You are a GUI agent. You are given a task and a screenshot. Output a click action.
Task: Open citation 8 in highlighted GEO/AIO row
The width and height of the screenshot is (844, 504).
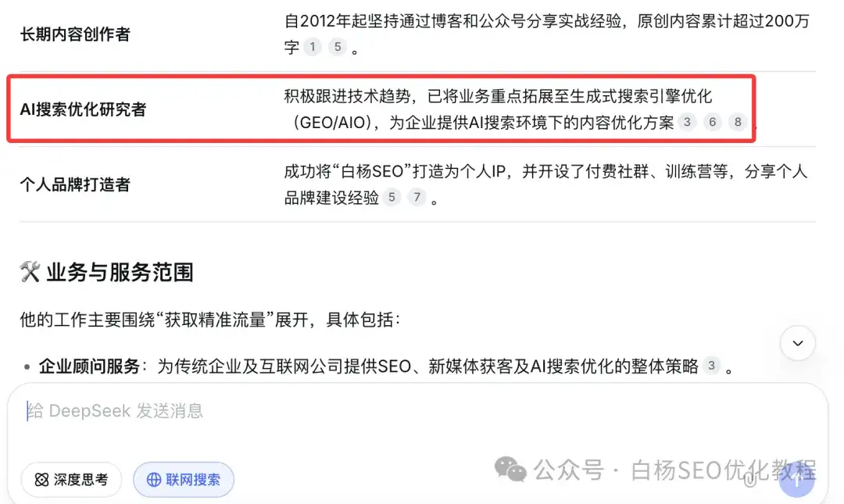pos(738,122)
